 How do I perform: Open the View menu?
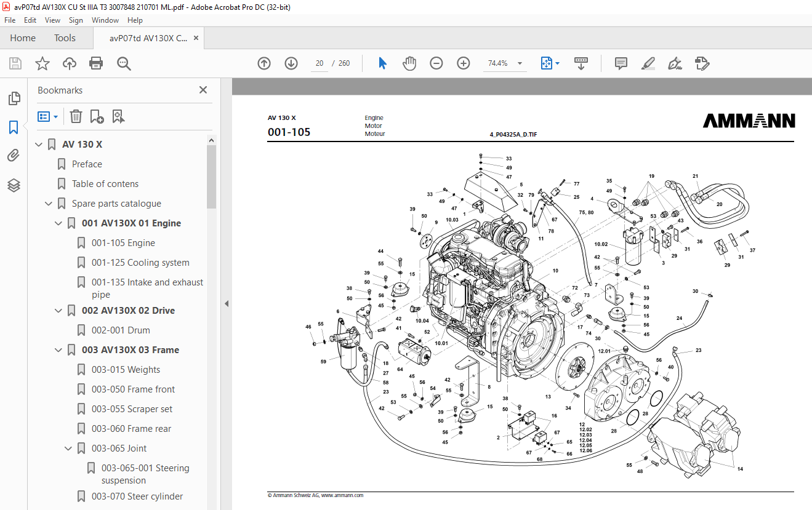[52, 20]
